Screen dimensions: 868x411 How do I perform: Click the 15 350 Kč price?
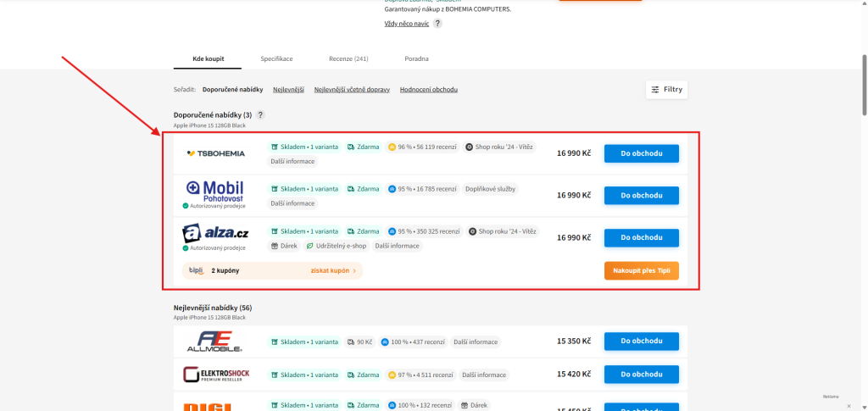tap(574, 342)
